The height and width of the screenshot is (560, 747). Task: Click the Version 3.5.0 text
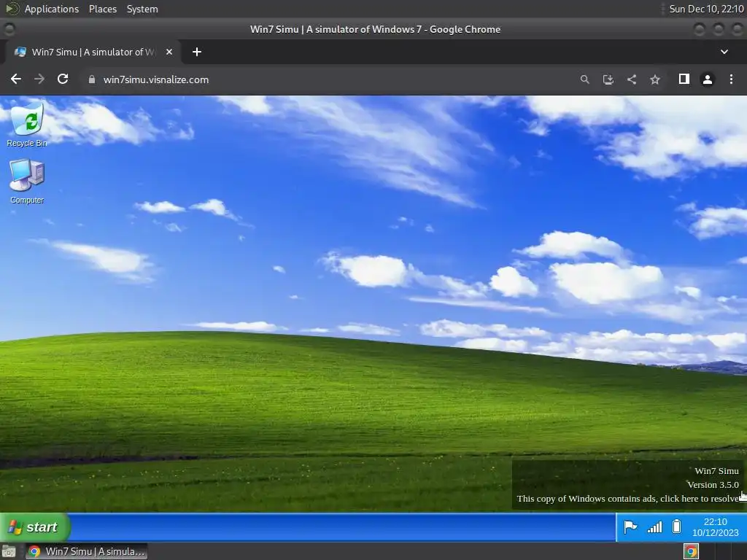click(713, 485)
